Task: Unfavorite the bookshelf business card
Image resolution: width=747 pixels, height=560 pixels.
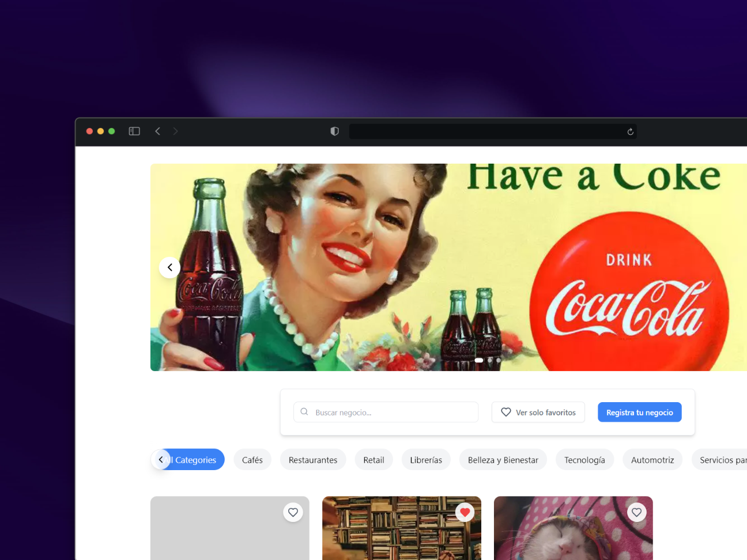Action: click(465, 512)
